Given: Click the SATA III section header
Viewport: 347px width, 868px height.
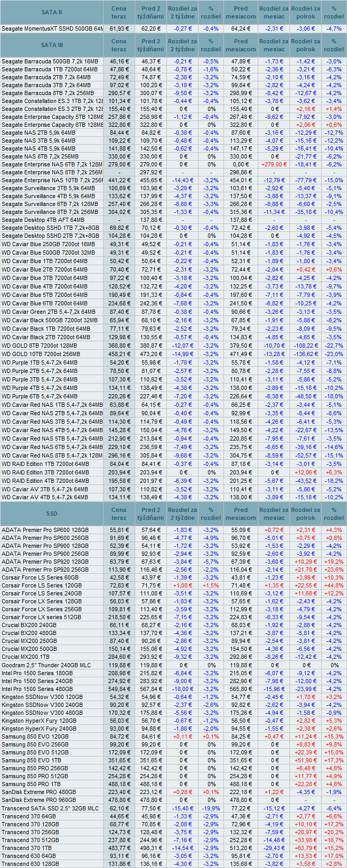Looking at the screenshot, I should coord(52,45).
